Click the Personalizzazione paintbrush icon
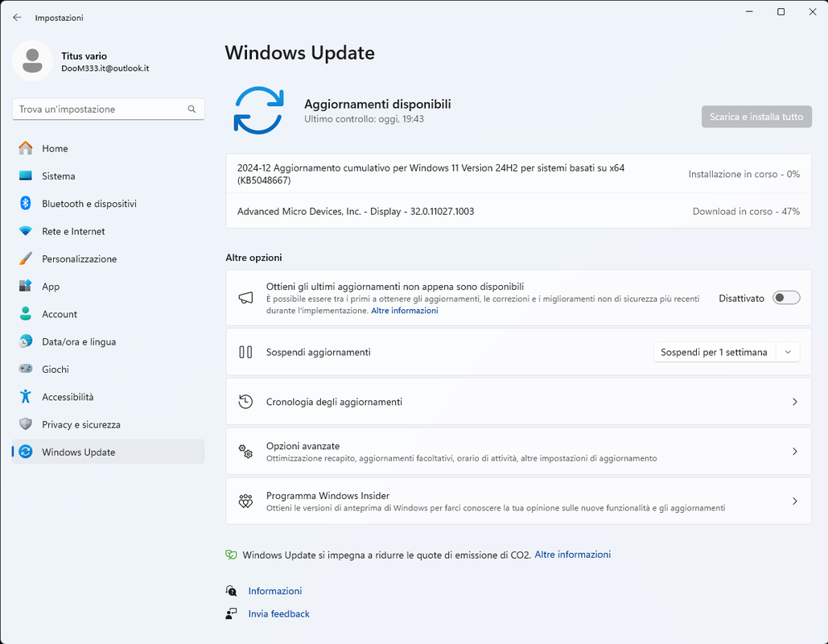 [26, 259]
